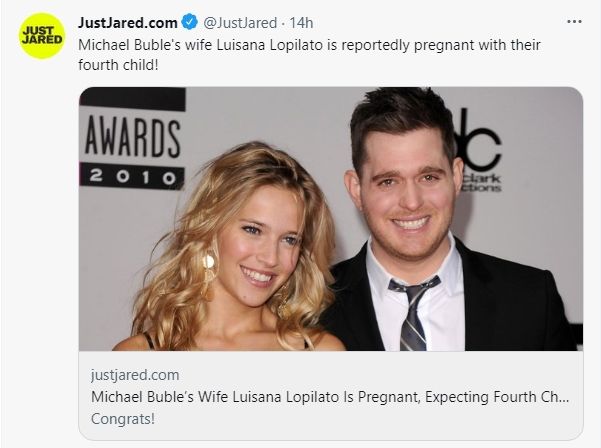Click the 'Congrats!' card description
The width and height of the screenshot is (601, 448).
click(123, 418)
